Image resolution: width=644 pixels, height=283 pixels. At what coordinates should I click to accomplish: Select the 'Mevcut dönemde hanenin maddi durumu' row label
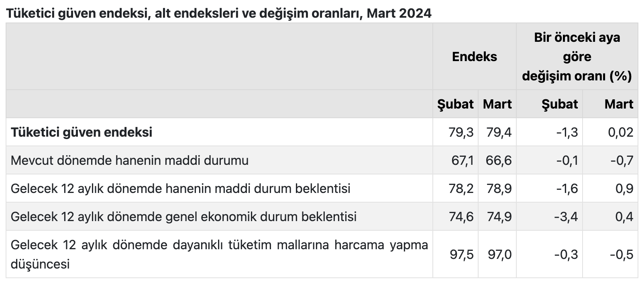(x=129, y=160)
